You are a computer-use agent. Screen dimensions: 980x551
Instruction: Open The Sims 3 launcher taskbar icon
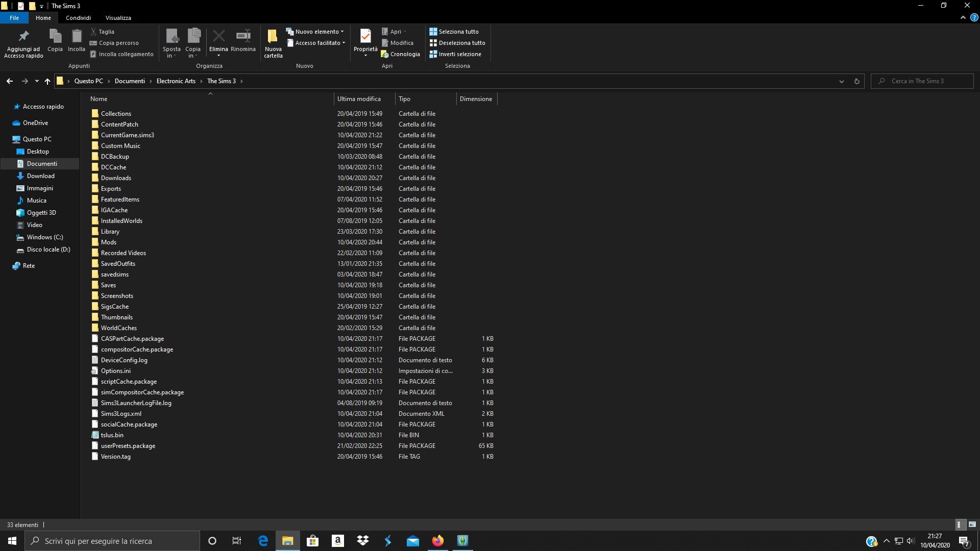tap(463, 541)
